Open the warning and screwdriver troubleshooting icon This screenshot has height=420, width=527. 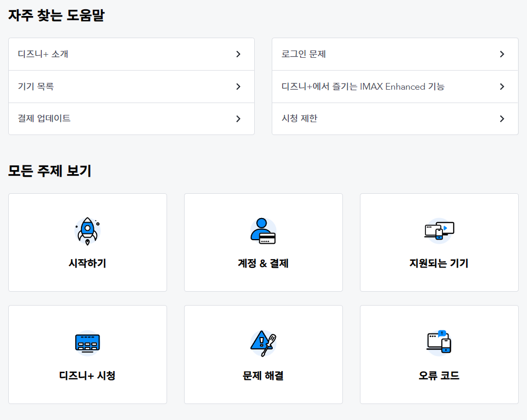(x=263, y=343)
